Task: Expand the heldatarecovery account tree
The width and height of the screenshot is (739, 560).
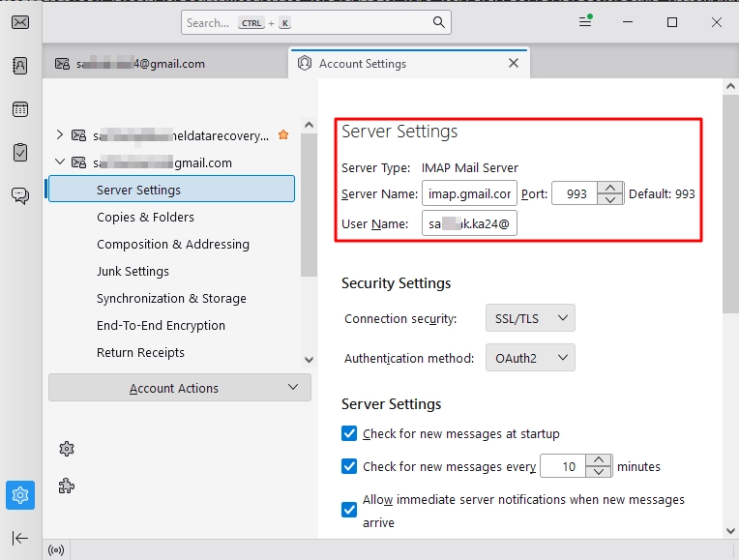Action: [x=59, y=134]
